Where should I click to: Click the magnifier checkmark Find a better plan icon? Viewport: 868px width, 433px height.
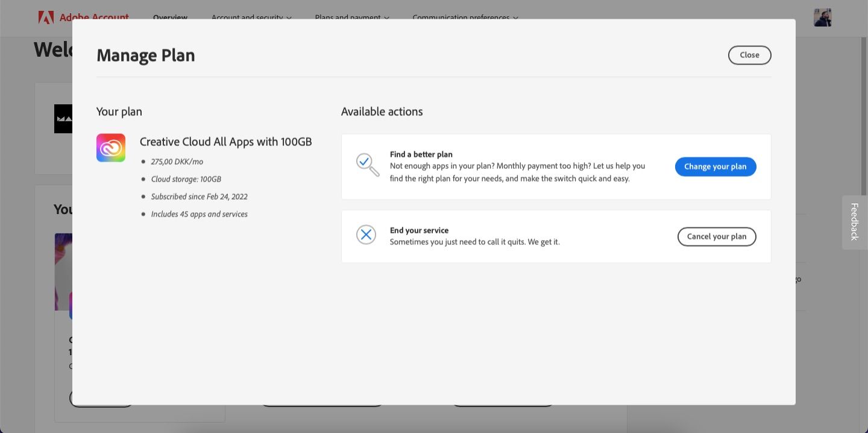367,165
